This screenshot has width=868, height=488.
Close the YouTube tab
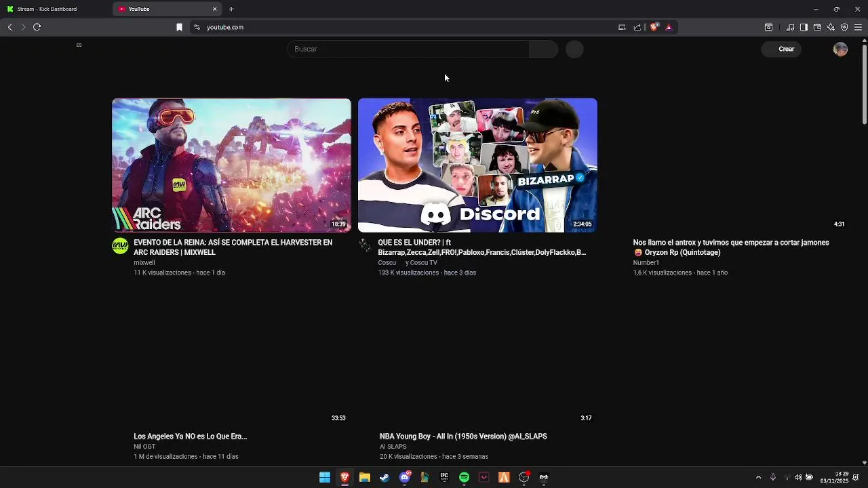click(215, 9)
